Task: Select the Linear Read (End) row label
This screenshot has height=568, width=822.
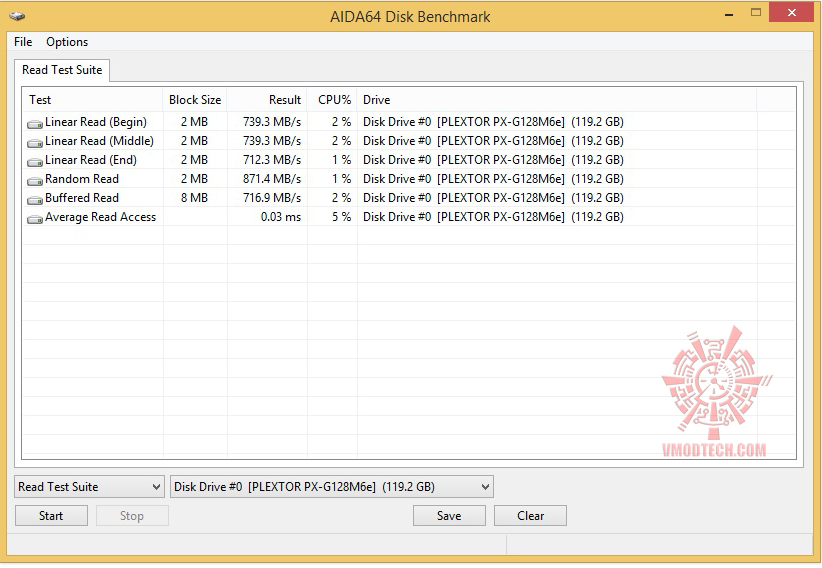Action: click(x=91, y=160)
